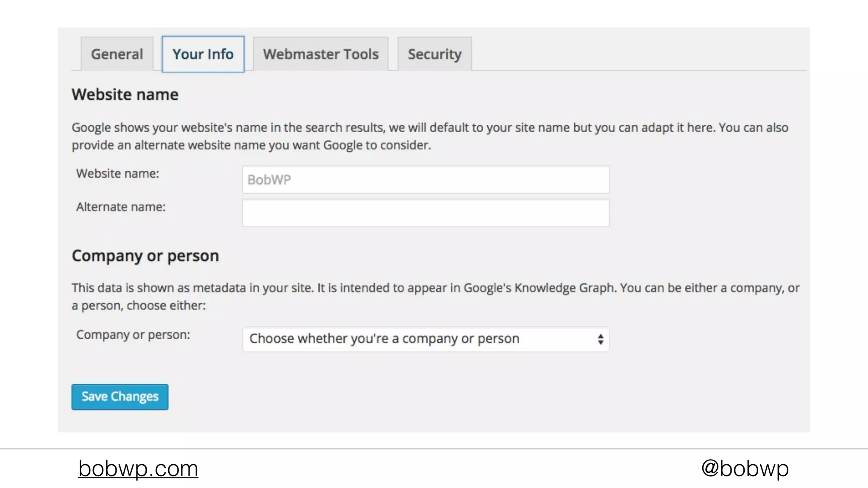Viewport: 868px width, 488px height.
Task: Click the "Website name" section heading
Action: tap(125, 94)
